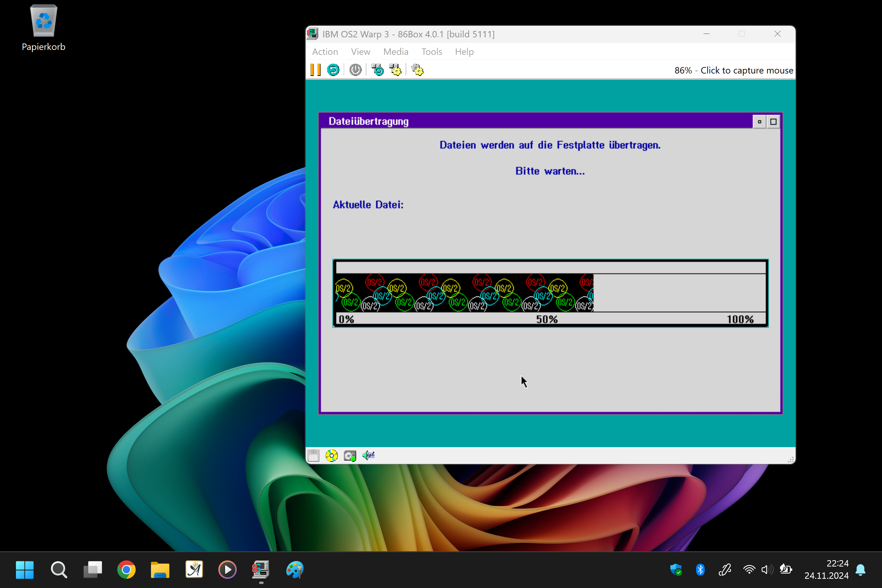Click the pen menu tray icon

tap(725, 570)
